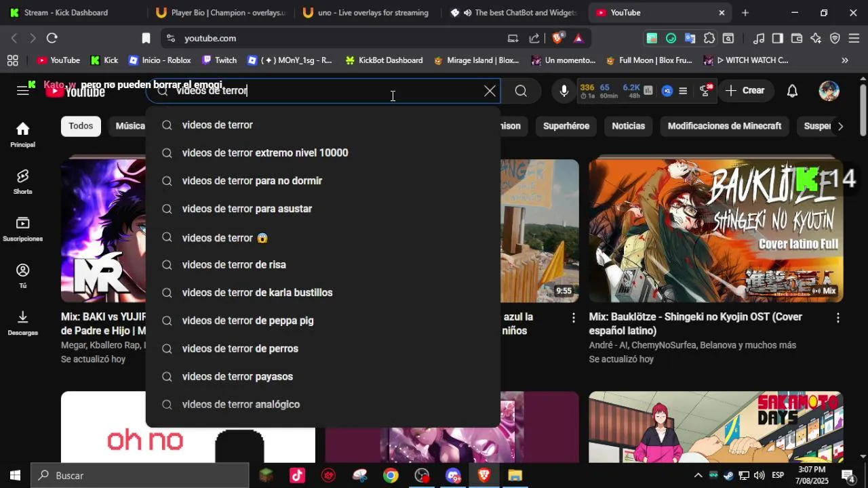Switch to the best ChatBot and Widgets tab

tap(513, 12)
